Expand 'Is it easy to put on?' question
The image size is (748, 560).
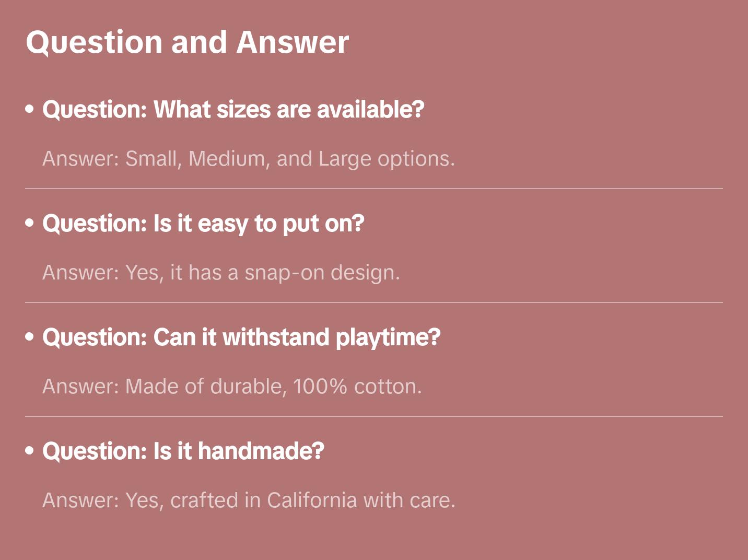coord(203,224)
